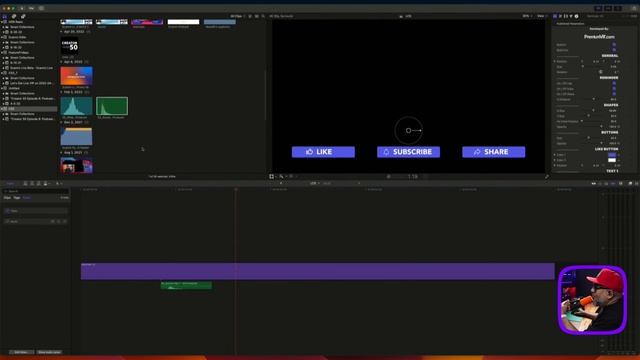640x360 pixels.
Task: Open the triangle-shaped inspector tab icon
Action: [571, 16]
